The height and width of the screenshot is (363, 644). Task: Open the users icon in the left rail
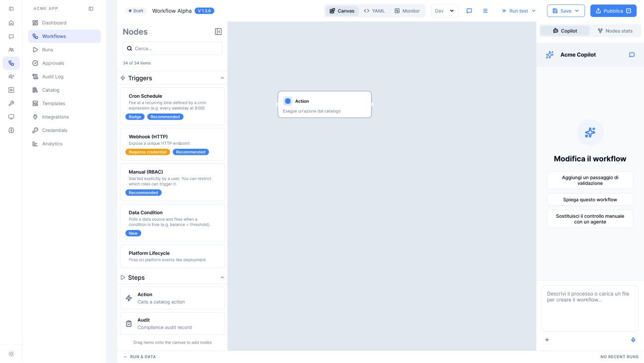[11, 50]
